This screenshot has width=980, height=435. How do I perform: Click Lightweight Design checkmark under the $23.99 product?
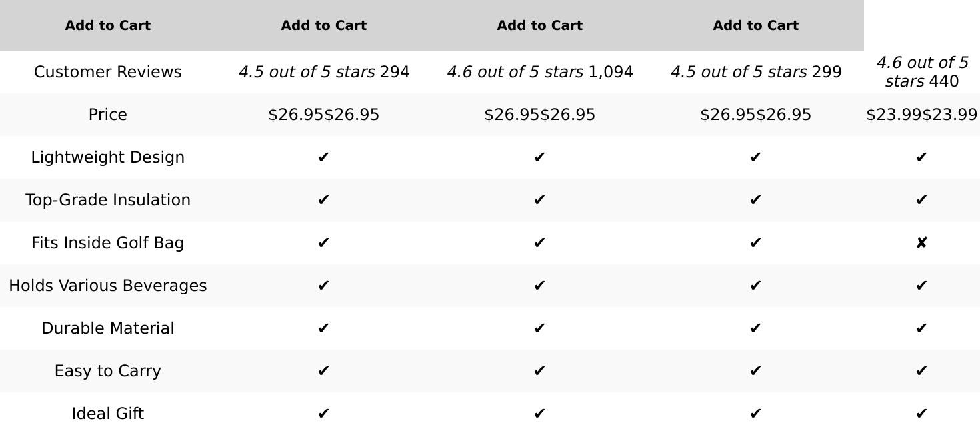[x=921, y=157]
